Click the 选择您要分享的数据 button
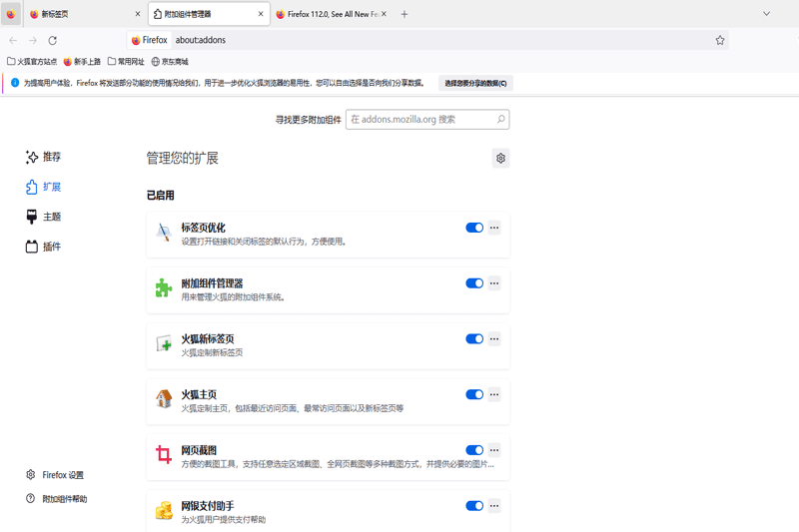 [x=475, y=83]
